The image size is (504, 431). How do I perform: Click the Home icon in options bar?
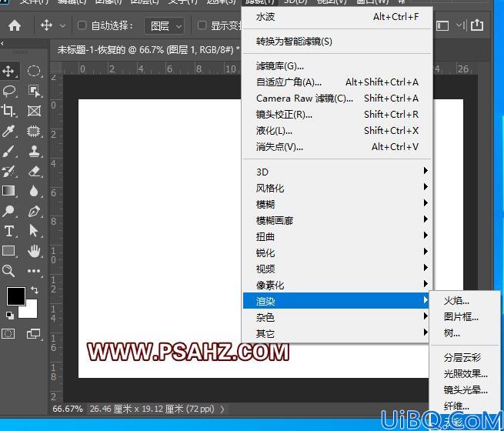pos(15,25)
